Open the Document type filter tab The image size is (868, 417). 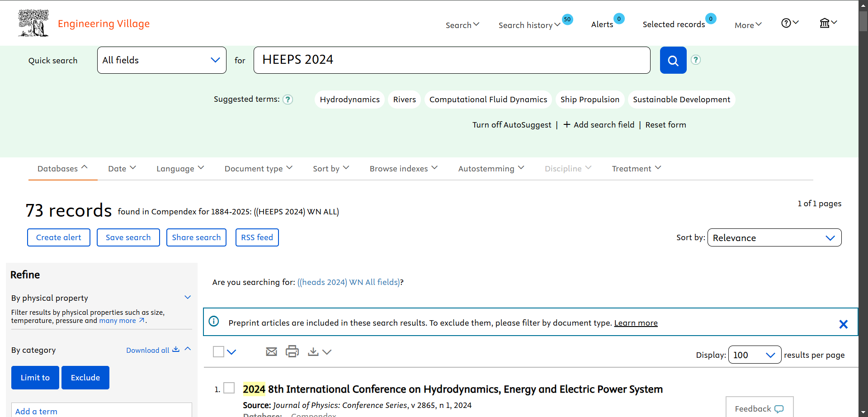pyautogui.click(x=259, y=168)
